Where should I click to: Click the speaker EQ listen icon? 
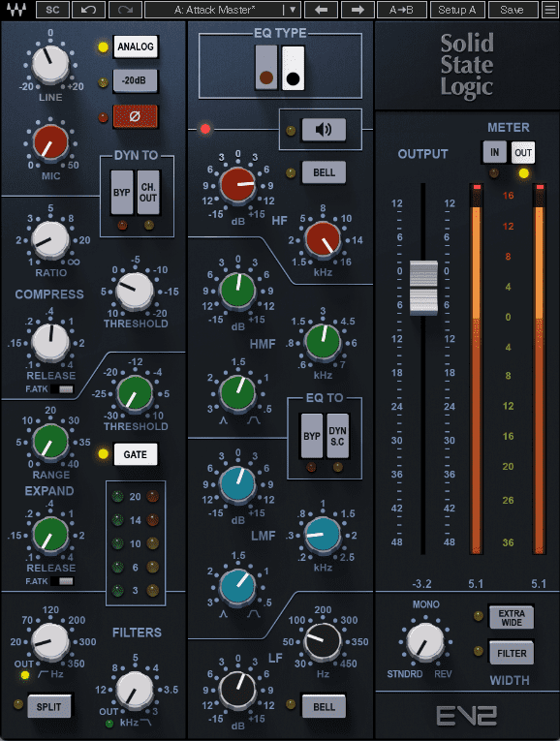[x=324, y=130]
